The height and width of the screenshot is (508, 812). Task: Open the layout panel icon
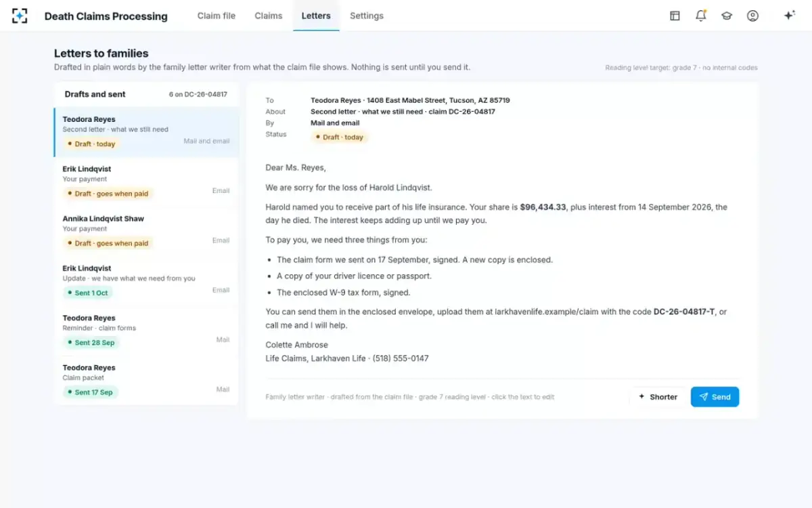coord(675,16)
